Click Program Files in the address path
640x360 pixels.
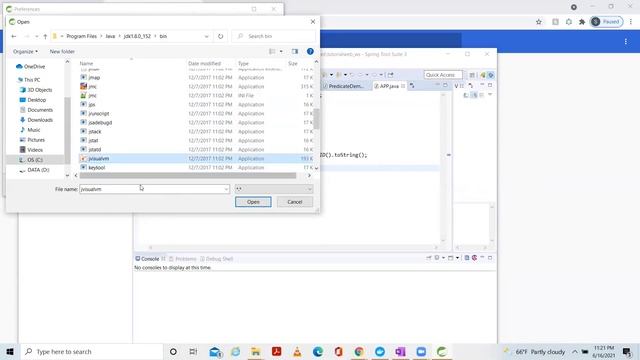pyautogui.click(x=82, y=36)
